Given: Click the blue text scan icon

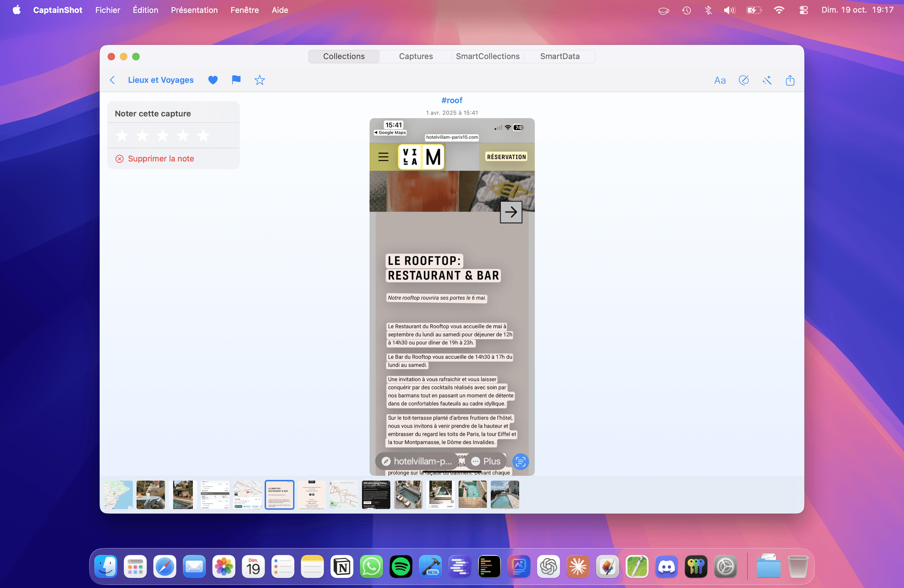Looking at the screenshot, I should click(x=520, y=462).
